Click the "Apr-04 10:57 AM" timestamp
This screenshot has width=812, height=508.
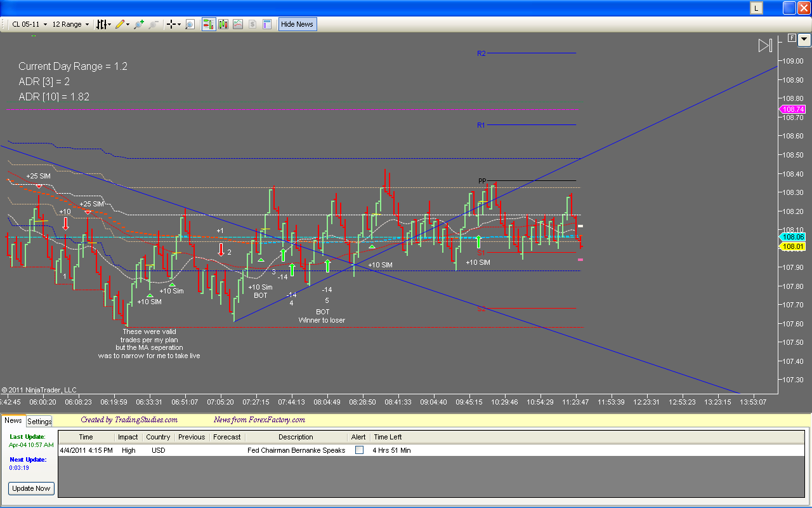point(31,444)
